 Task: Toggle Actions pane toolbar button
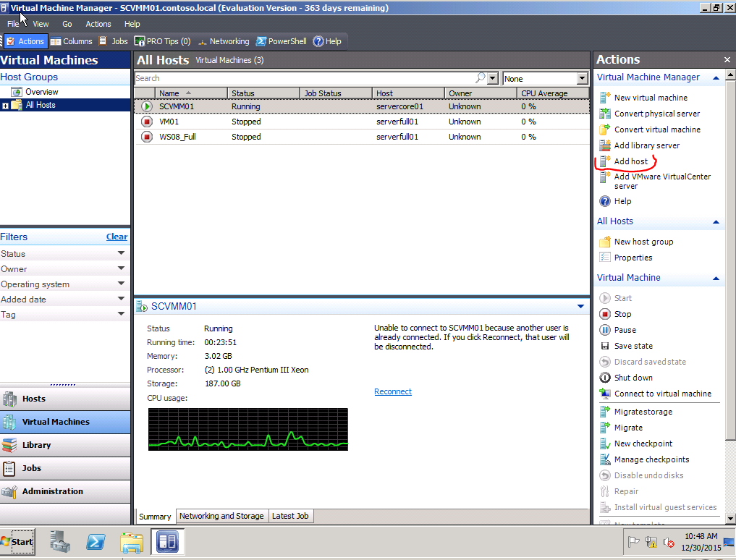(x=26, y=41)
